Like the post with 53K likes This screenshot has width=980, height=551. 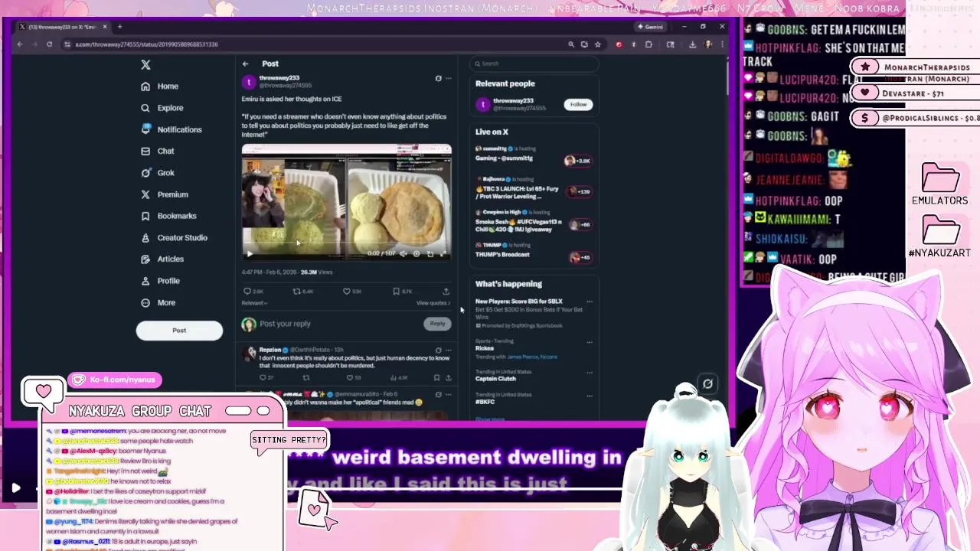[x=351, y=292]
